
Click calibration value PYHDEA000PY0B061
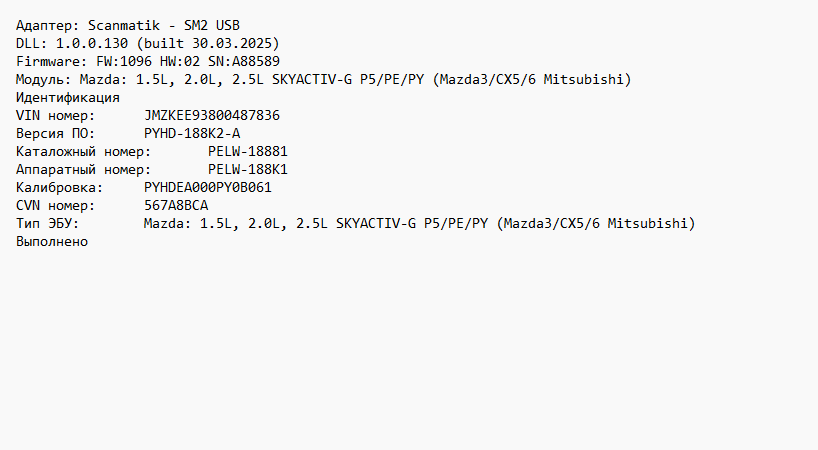(x=208, y=187)
